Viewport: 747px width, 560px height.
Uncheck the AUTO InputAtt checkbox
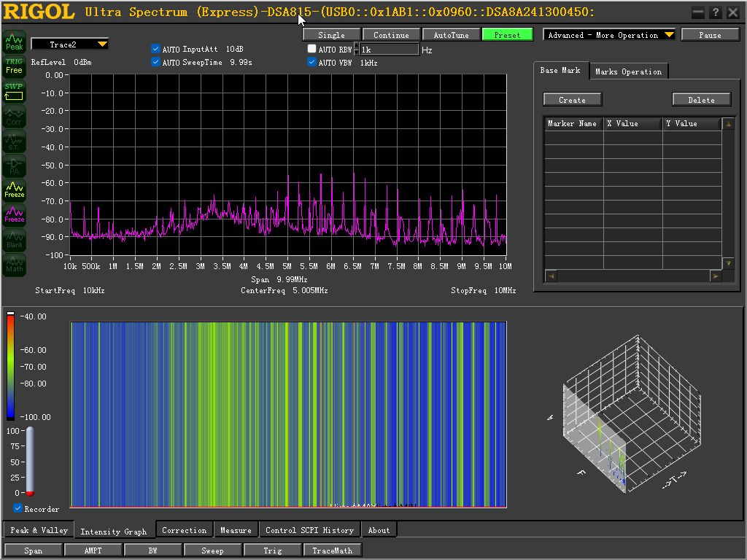[x=155, y=49]
